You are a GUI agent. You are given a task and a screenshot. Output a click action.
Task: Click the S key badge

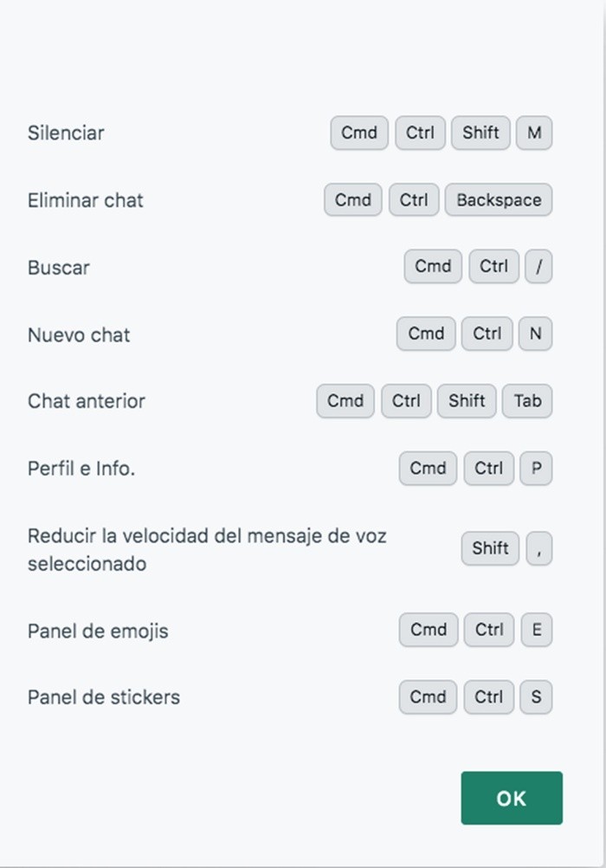(536, 696)
